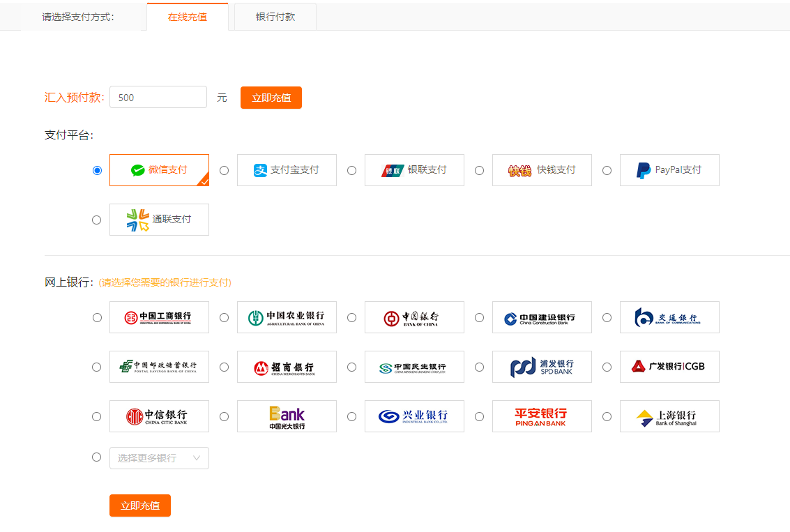Select the Bank of China (中国银行) logo
This screenshot has width=790, height=532.
coord(414,317)
